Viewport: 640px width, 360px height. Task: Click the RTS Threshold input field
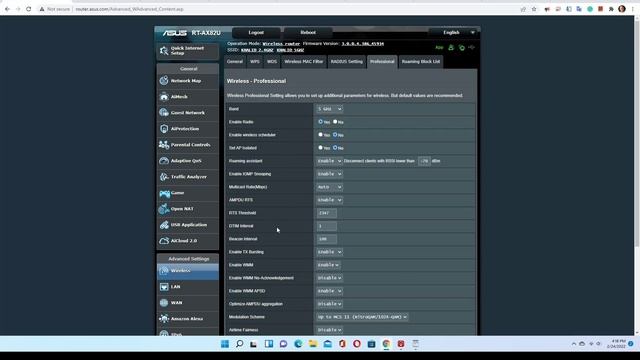click(327, 213)
